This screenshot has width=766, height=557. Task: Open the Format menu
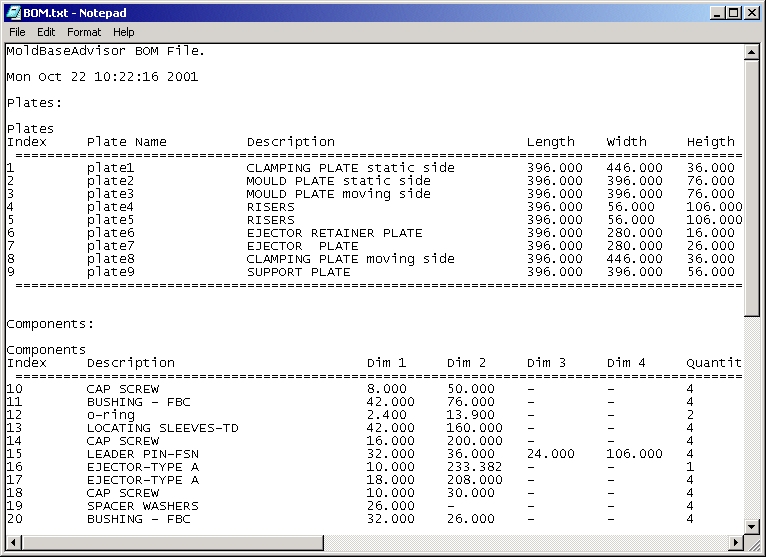click(x=84, y=32)
